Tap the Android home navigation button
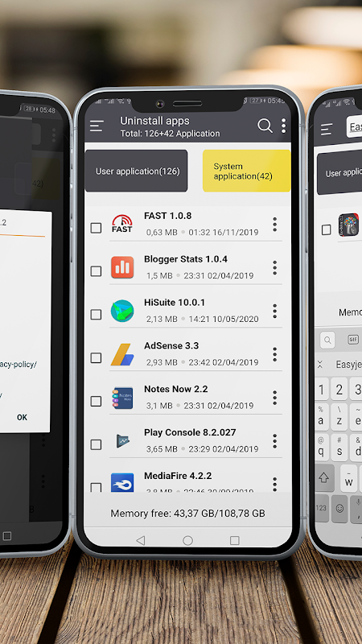This screenshot has width=362, height=644. pos(187,540)
